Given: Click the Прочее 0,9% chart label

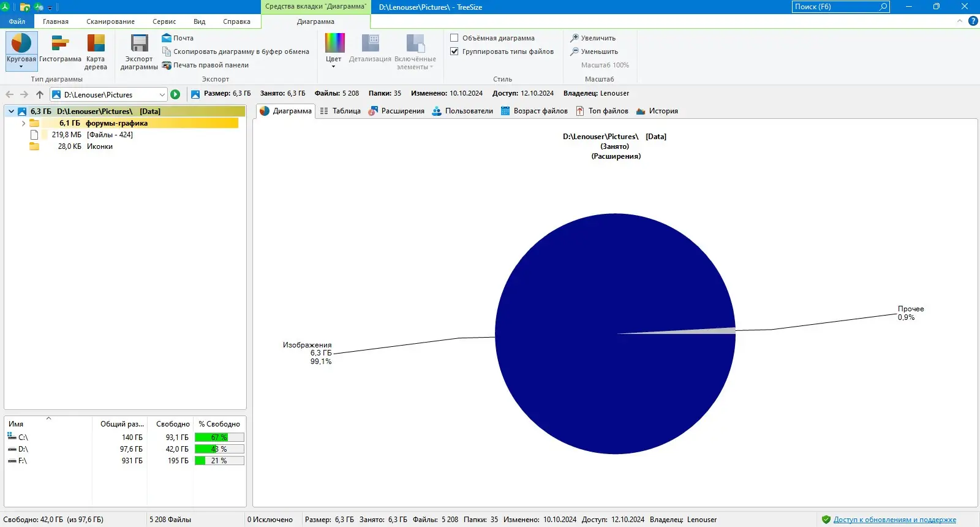Looking at the screenshot, I should pos(911,313).
